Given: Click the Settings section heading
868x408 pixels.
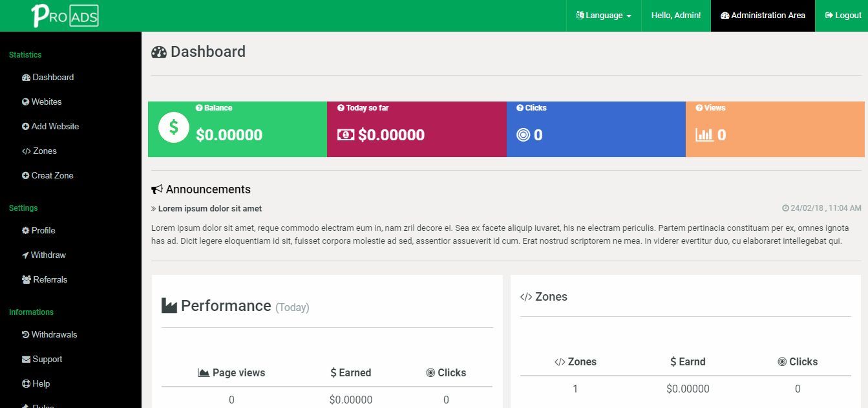Looking at the screenshot, I should 23,208.
